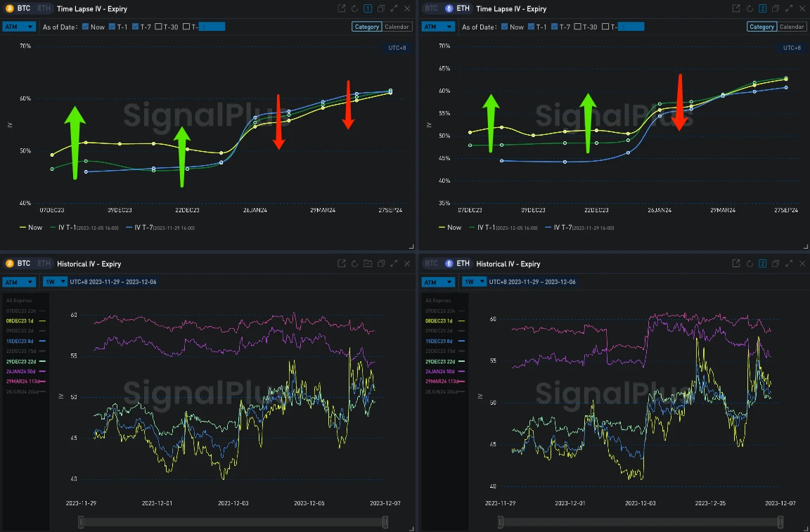Image resolution: width=810 pixels, height=532 pixels.
Task: Pop out the BTC Time Lapse IV panel
Action: pos(342,8)
